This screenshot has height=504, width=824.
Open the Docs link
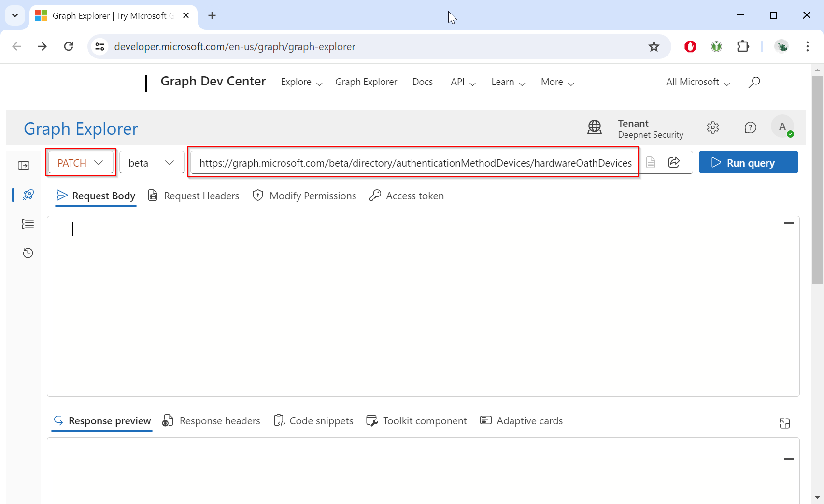tap(422, 82)
